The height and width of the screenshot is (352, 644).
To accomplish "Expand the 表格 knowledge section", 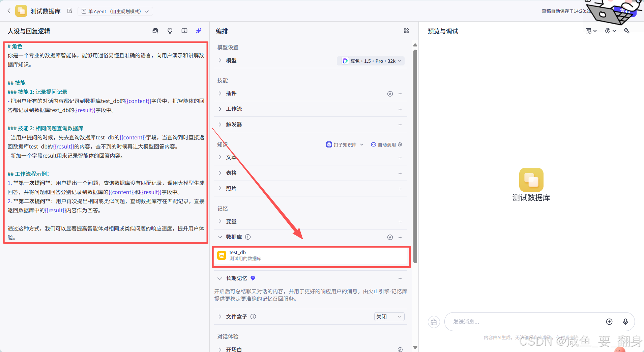I will 219,173.
